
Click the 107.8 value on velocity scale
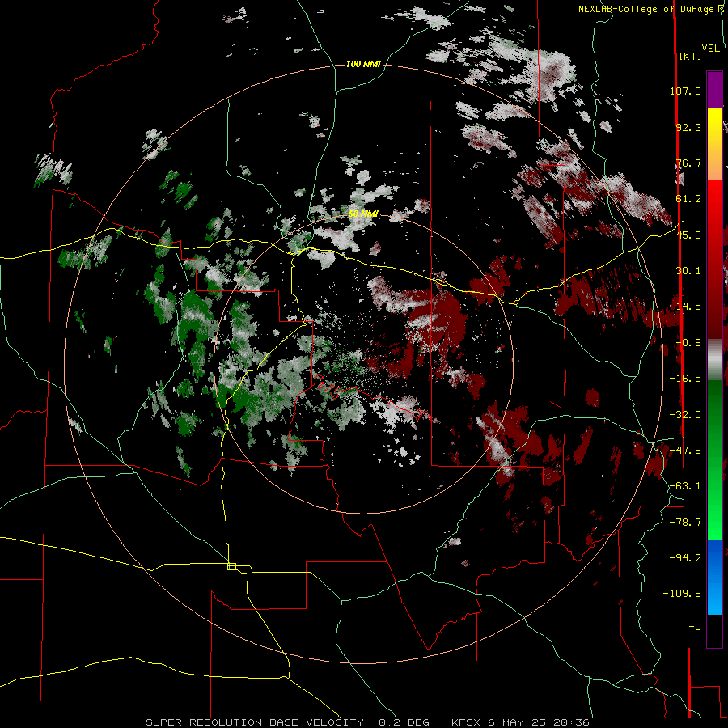pyautogui.click(x=685, y=91)
